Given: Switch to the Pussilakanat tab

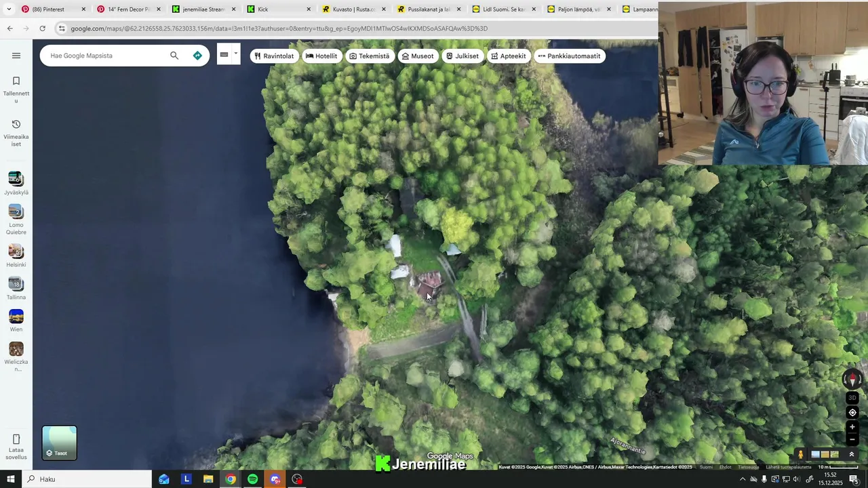Looking at the screenshot, I should point(429,9).
